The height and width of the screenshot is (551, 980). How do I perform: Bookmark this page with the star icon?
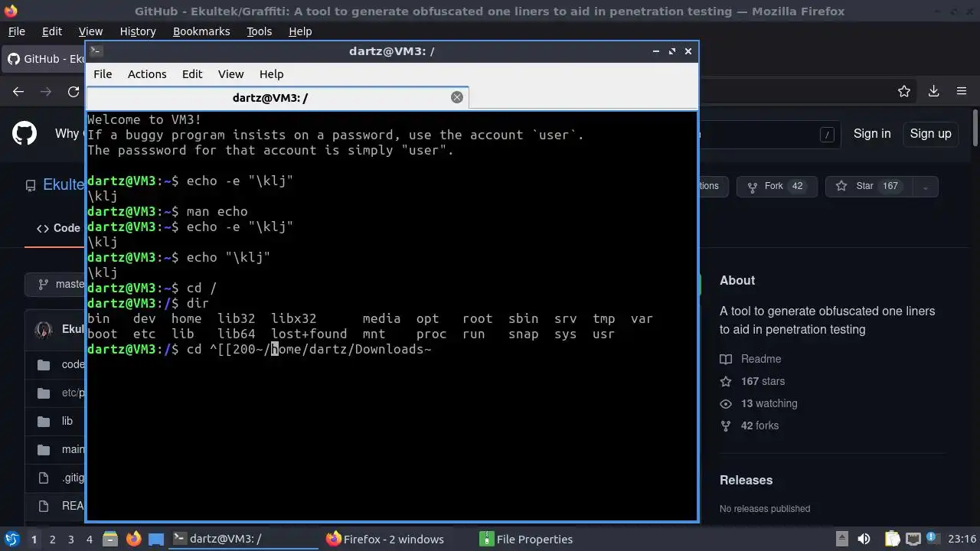click(904, 91)
